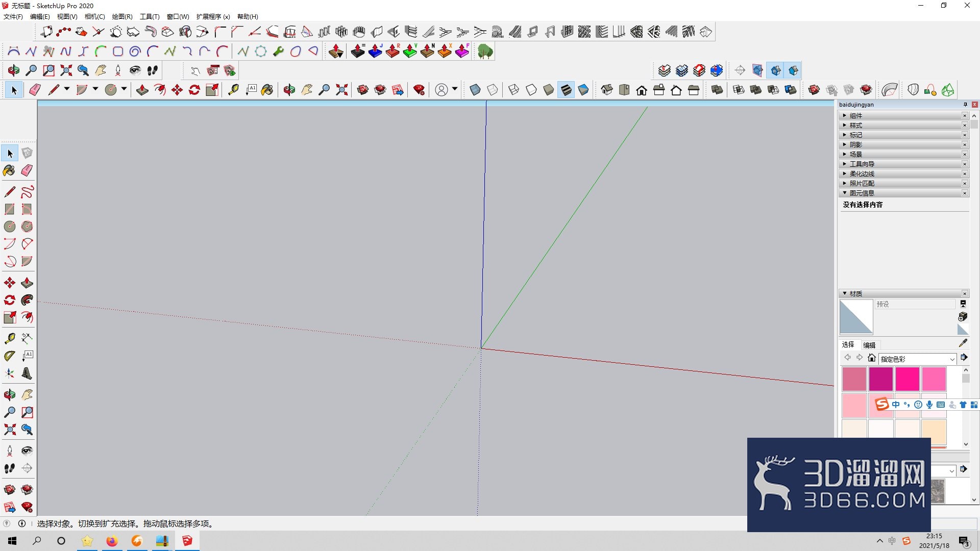Click the green tree icon in toolbar
The width and height of the screenshot is (980, 551).
point(485,52)
